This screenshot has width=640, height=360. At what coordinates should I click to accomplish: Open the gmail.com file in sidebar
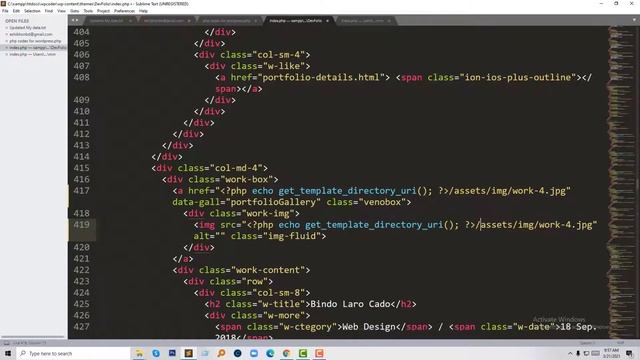pos(31,34)
